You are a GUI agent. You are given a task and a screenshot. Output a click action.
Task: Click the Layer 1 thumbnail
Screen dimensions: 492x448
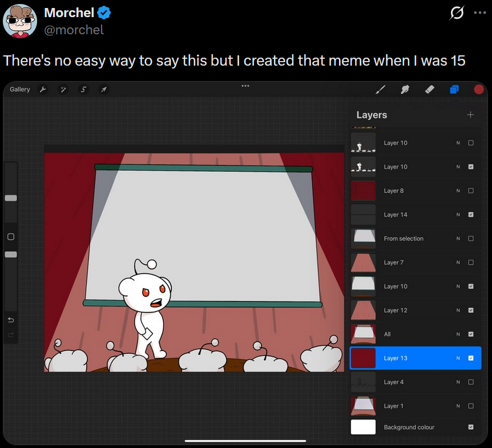click(x=363, y=406)
